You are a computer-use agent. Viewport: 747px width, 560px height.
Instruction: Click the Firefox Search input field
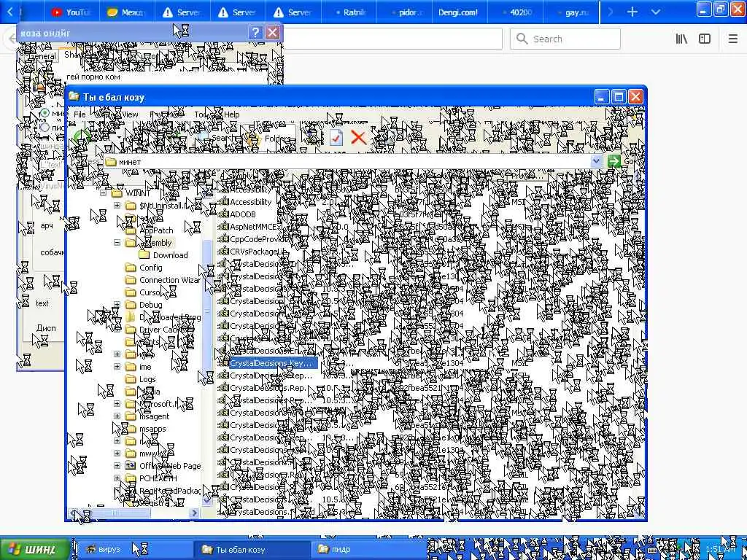pyautogui.click(x=565, y=39)
